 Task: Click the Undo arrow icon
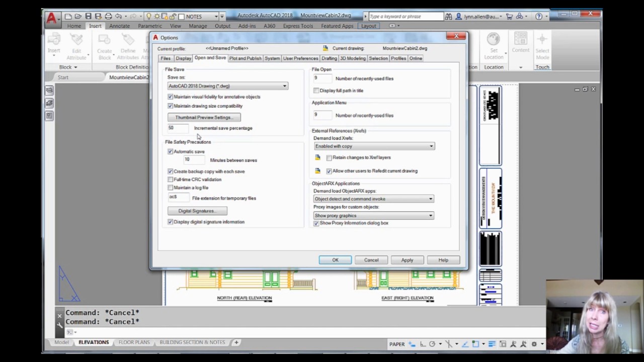tap(118, 16)
